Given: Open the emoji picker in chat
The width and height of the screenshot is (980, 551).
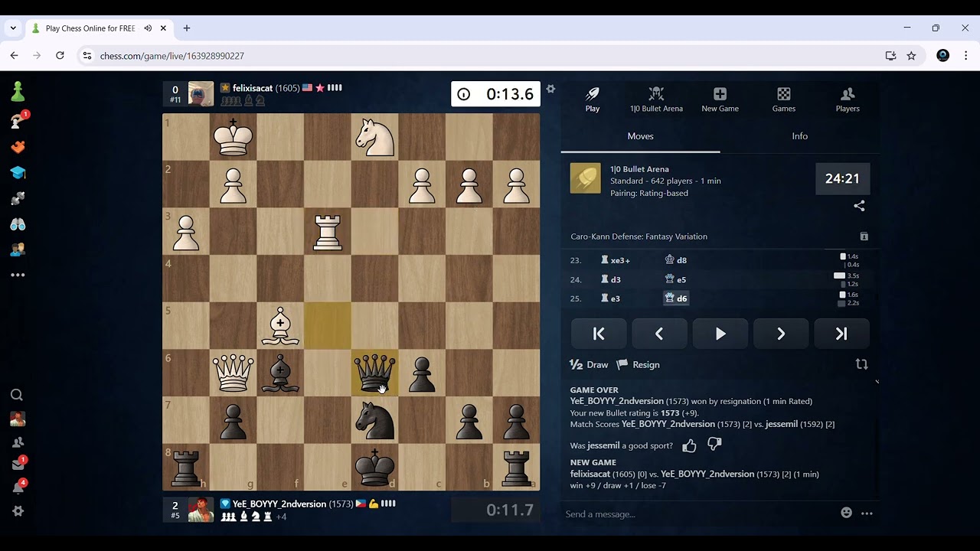Looking at the screenshot, I should tap(846, 513).
